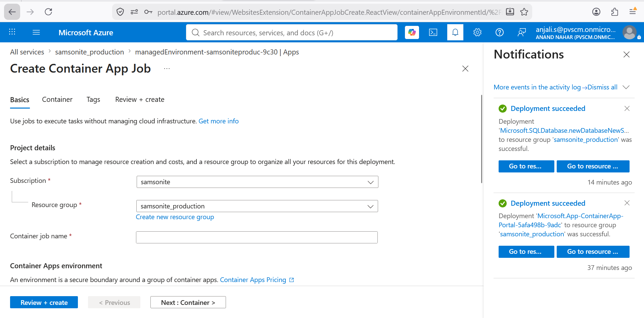Close the Notifications panel
This screenshot has width=644, height=318.
[627, 54]
